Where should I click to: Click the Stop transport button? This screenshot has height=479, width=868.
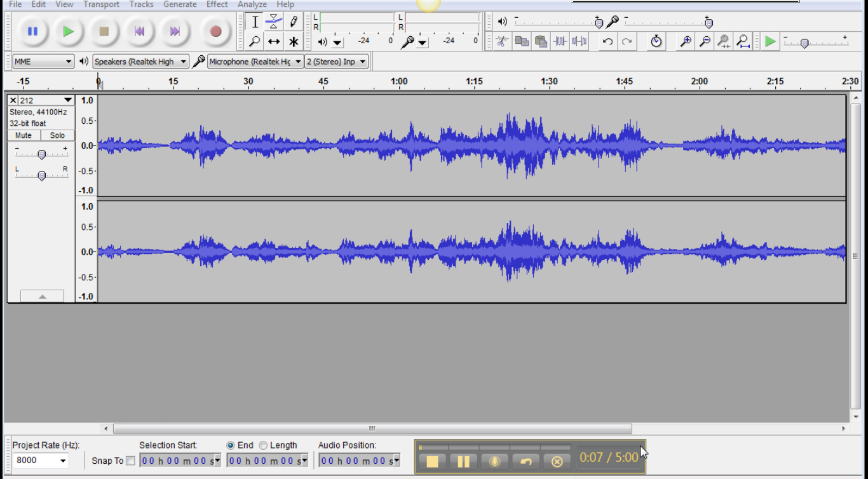click(104, 31)
